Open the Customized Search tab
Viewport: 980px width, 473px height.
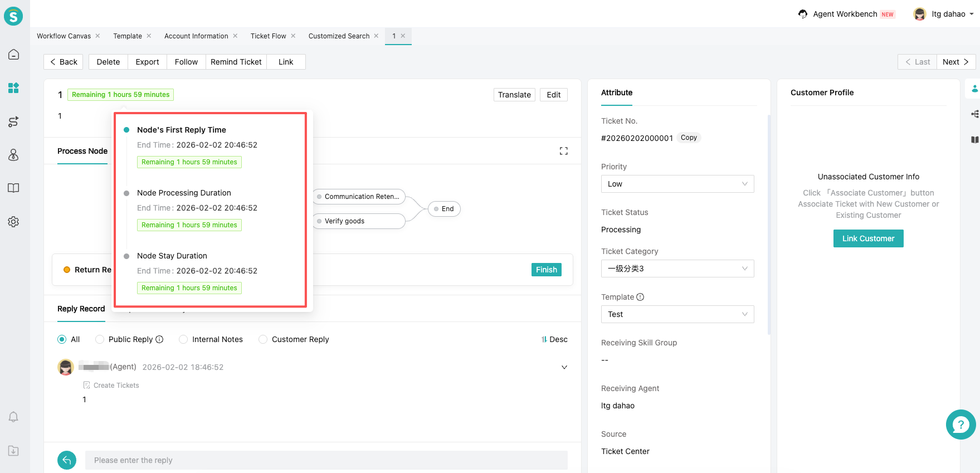339,36
